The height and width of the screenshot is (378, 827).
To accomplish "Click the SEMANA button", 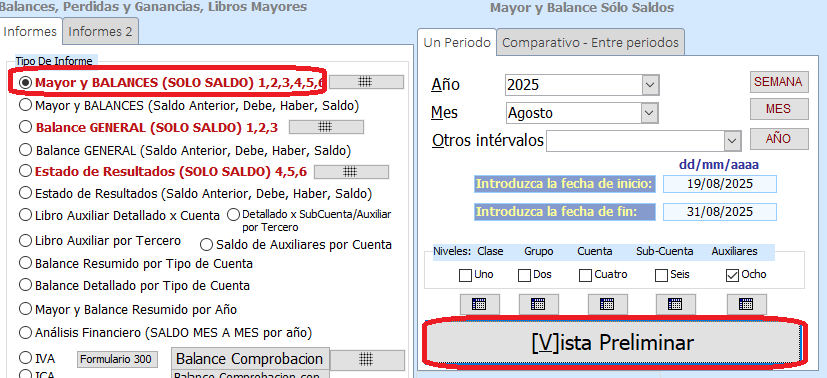I will pos(778,82).
